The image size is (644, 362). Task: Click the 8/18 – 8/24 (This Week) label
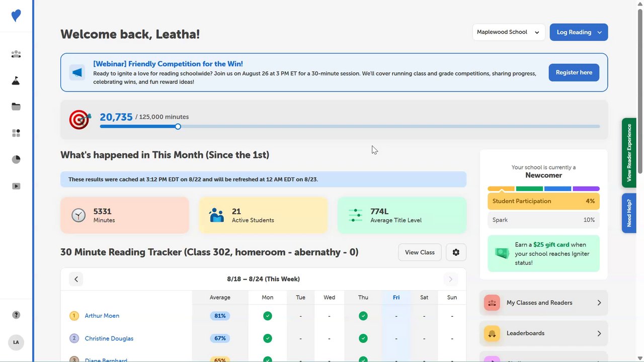pyautogui.click(x=263, y=279)
